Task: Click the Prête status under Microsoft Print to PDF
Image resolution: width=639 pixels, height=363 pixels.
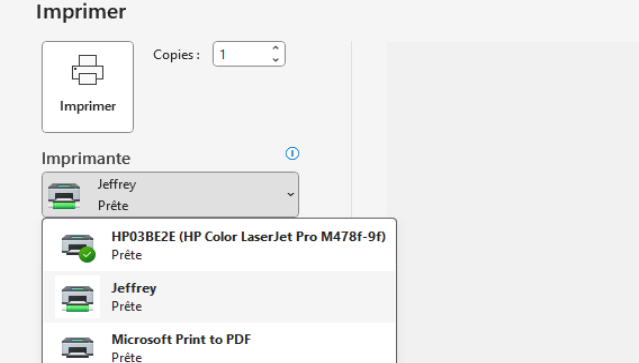Action: tap(127, 357)
